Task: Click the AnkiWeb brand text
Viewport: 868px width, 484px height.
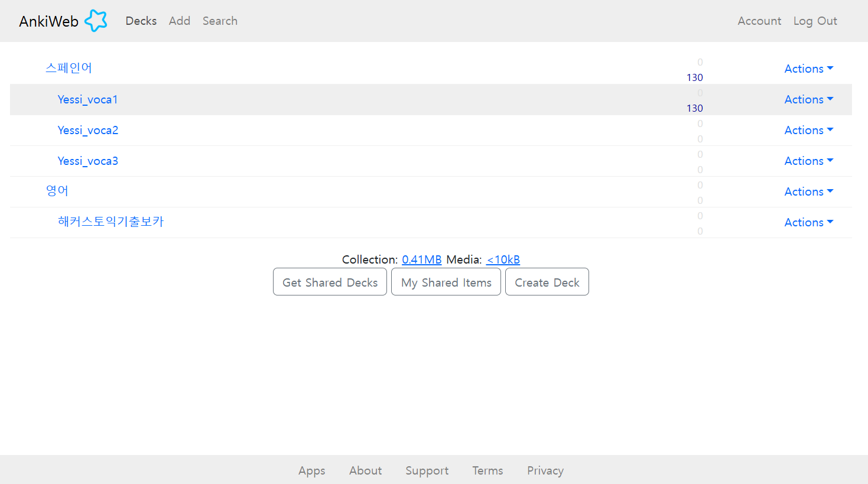Action: coord(48,21)
